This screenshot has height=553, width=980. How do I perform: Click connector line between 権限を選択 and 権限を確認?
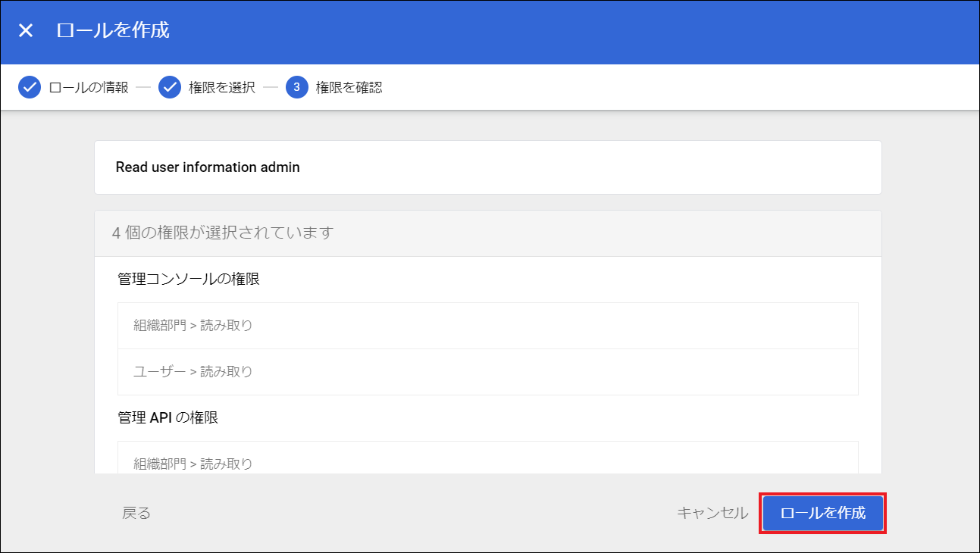pos(271,88)
